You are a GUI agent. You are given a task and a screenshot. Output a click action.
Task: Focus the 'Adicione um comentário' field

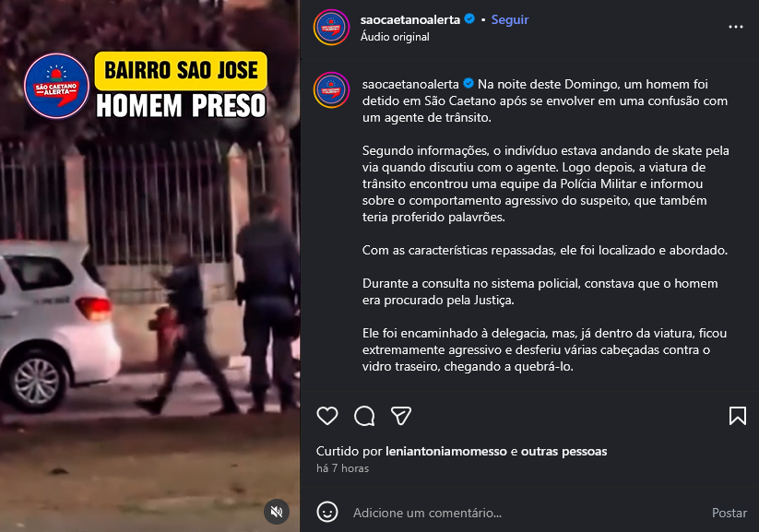[525, 513]
